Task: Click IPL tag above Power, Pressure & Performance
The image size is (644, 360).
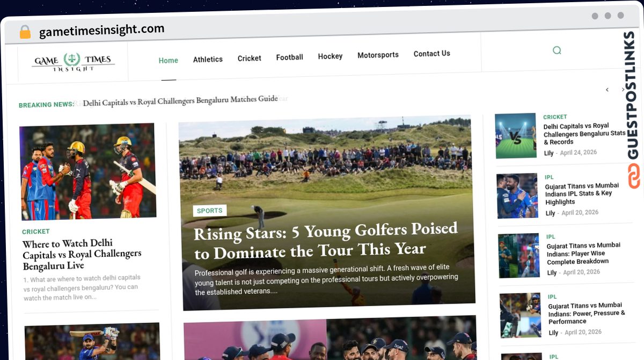Action: [x=552, y=297]
